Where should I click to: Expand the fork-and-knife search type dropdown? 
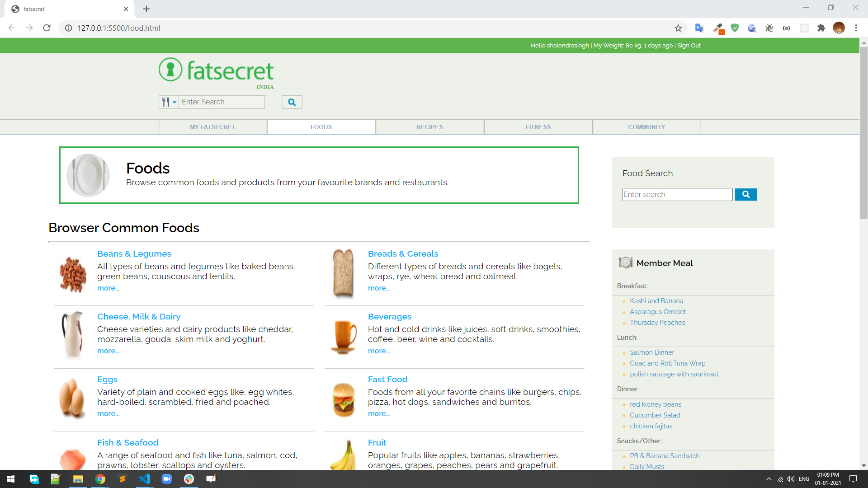pyautogui.click(x=169, y=102)
